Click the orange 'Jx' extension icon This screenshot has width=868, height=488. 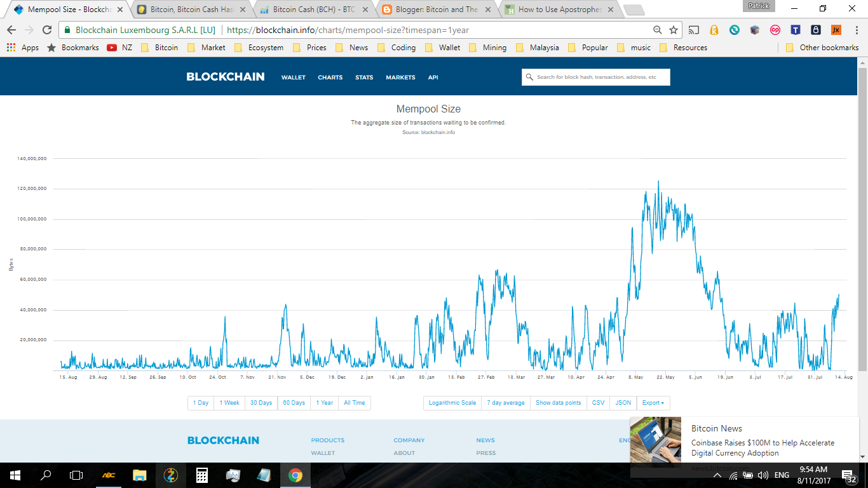(836, 30)
